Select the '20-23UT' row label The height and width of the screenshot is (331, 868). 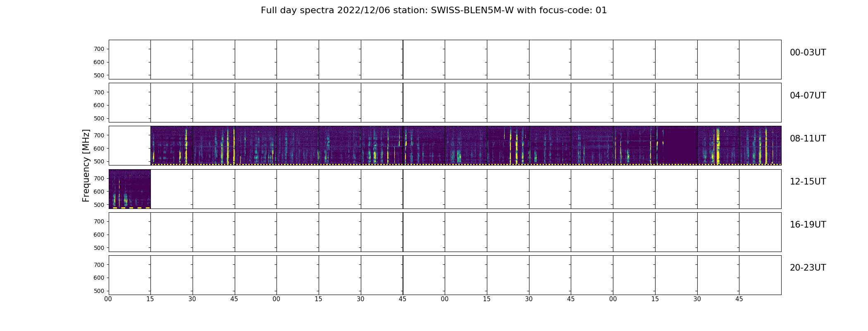[808, 268]
